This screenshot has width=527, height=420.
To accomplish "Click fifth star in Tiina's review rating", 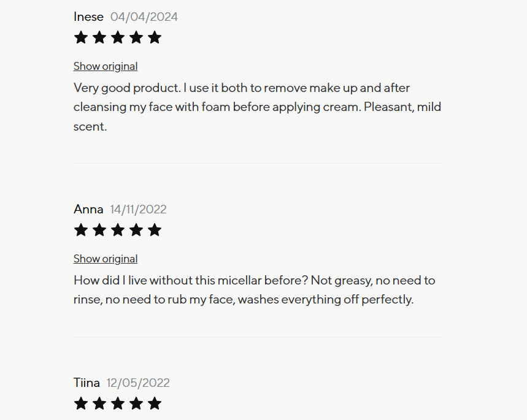I will pyautogui.click(x=155, y=403).
